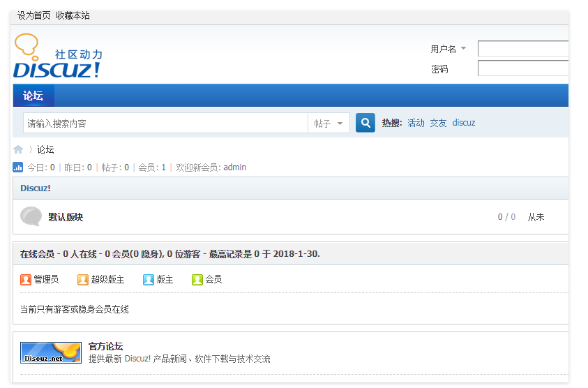Click 设为首页 in the top bar
The image size is (588, 388).
[33, 15]
